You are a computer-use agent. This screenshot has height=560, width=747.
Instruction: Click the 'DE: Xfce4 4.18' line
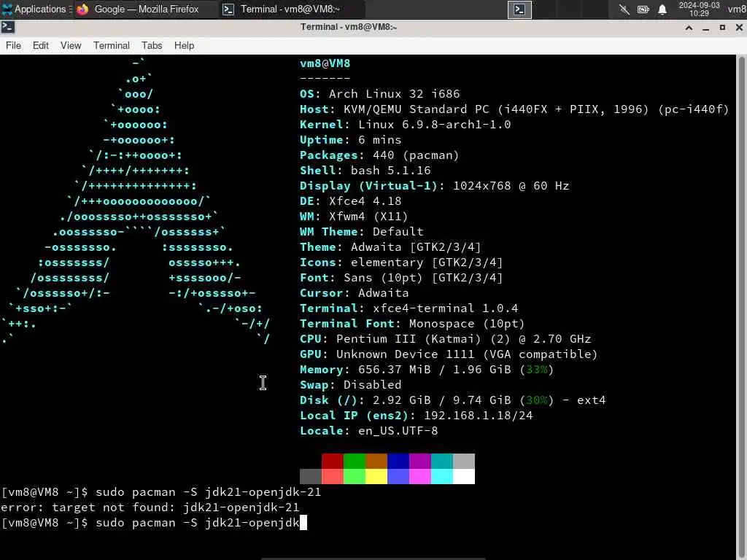point(351,201)
